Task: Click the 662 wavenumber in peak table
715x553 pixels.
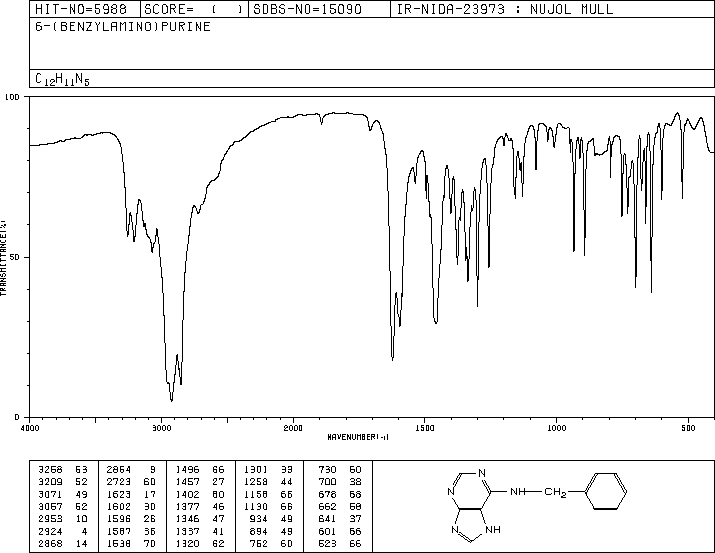Action: (327, 506)
